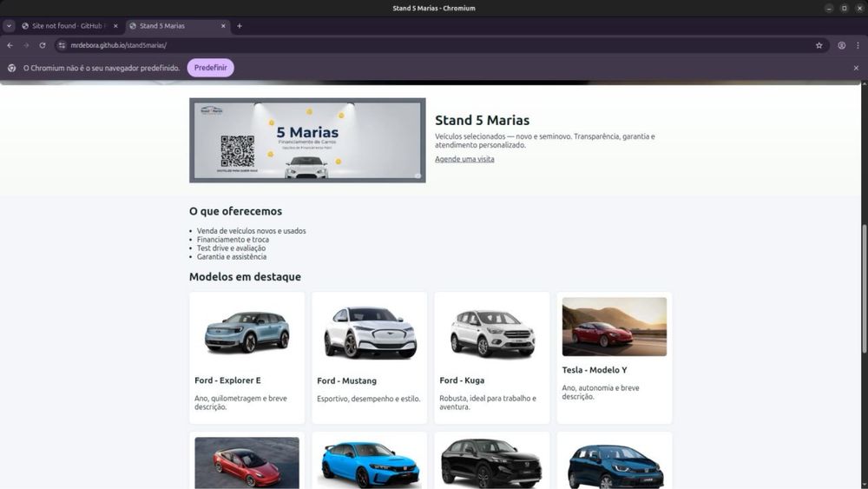This screenshot has height=489, width=868.
Task: Dismiss the default browser notification bar
Action: click(x=856, y=68)
